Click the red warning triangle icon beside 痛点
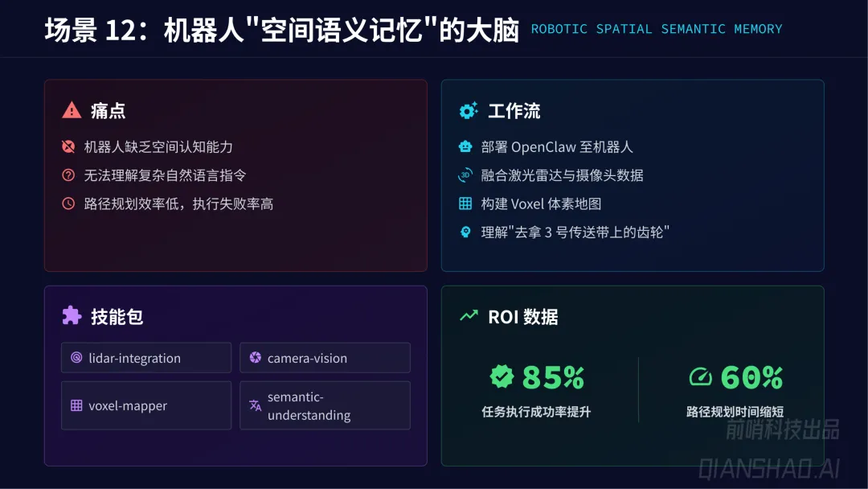This screenshot has height=489, width=868. point(72,110)
